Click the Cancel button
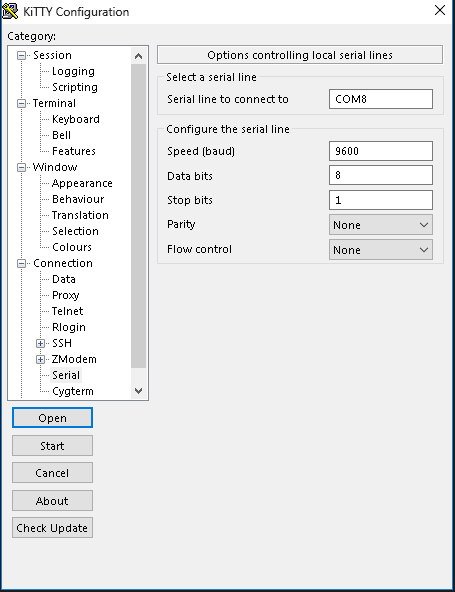The width and height of the screenshot is (455, 592). pos(52,473)
